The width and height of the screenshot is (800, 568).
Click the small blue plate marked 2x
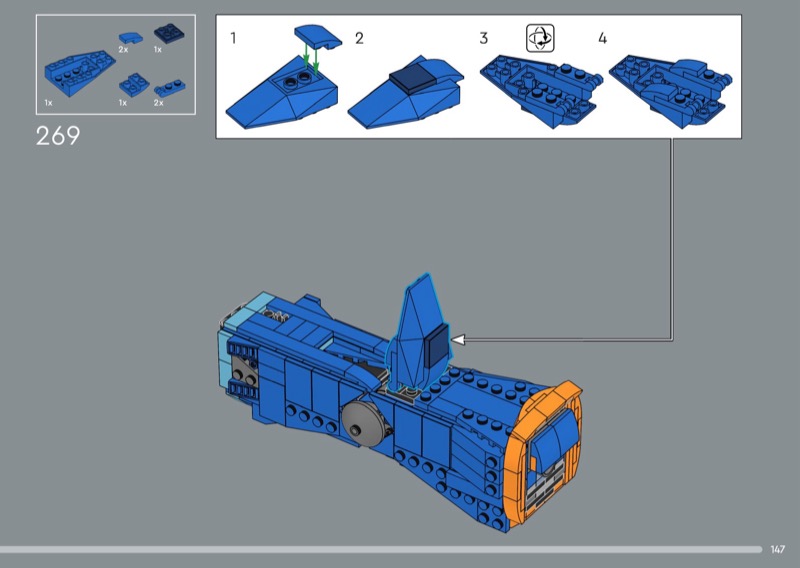point(166,90)
